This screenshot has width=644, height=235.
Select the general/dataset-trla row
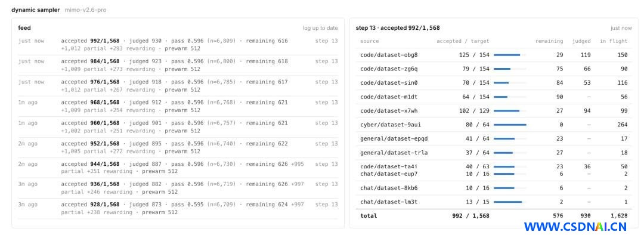tap(494, 153)
